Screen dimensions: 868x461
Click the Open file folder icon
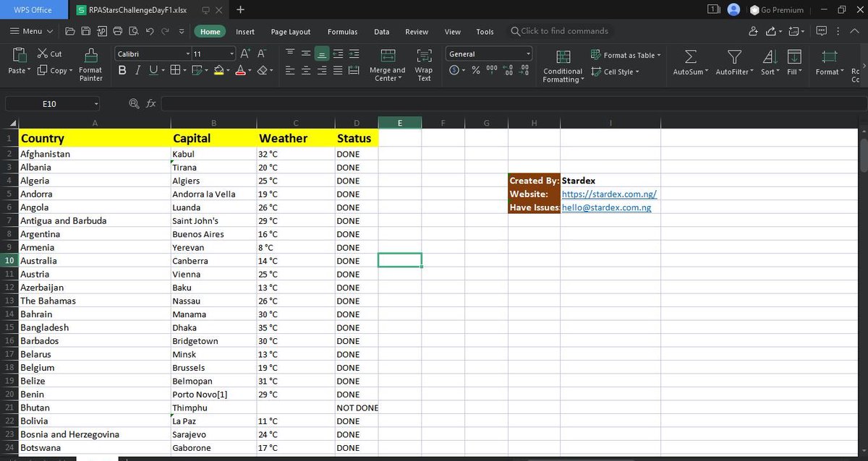point(69,32)
